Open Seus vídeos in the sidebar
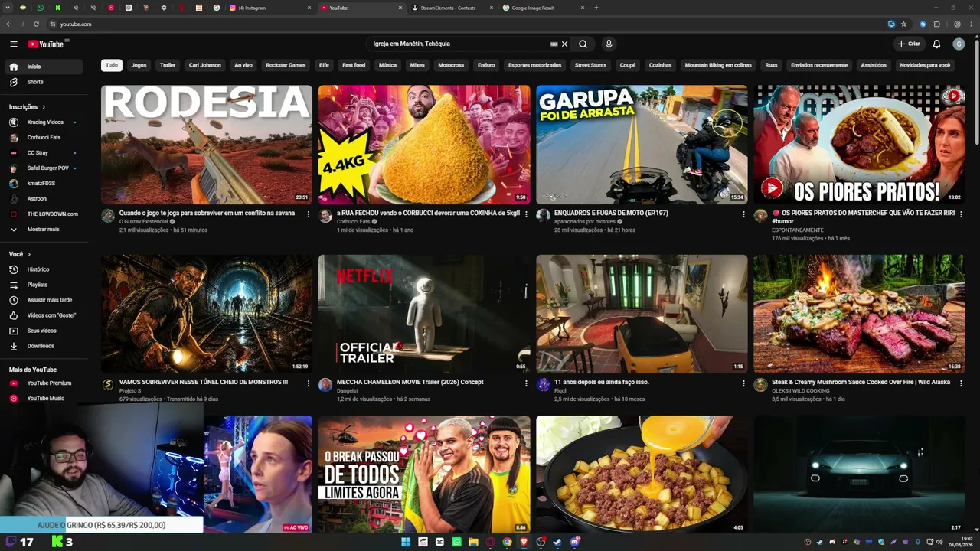980x551 pixels. pos(44,331)
